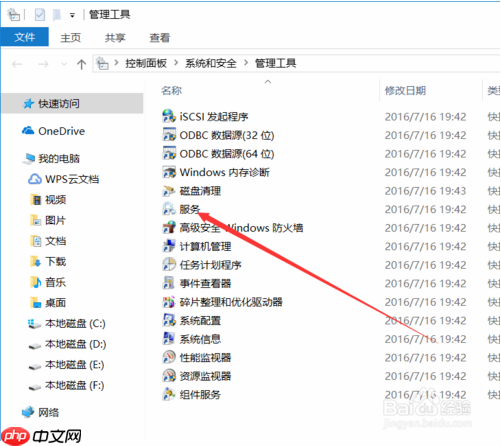Click the 磁盘清理 icon
This screenshot has width=501, height=446.
point(169,191)
